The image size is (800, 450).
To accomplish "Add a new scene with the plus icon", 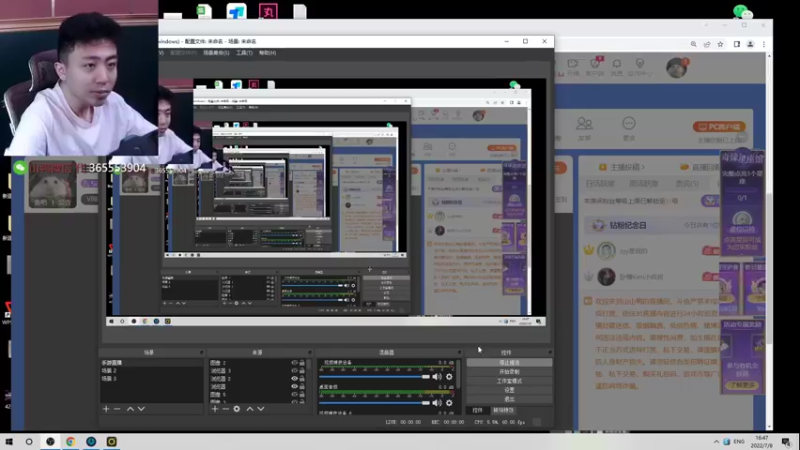I will coord(106,409).
